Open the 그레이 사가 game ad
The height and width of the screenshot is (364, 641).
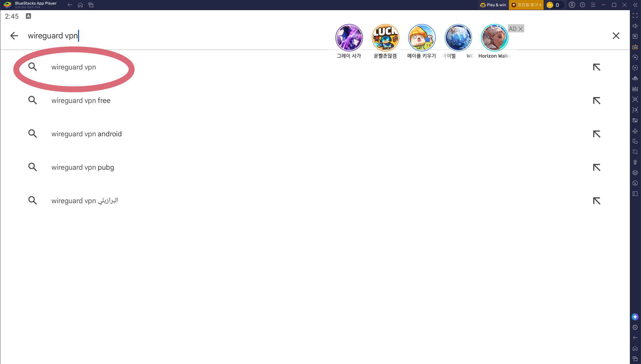point(349,38)
